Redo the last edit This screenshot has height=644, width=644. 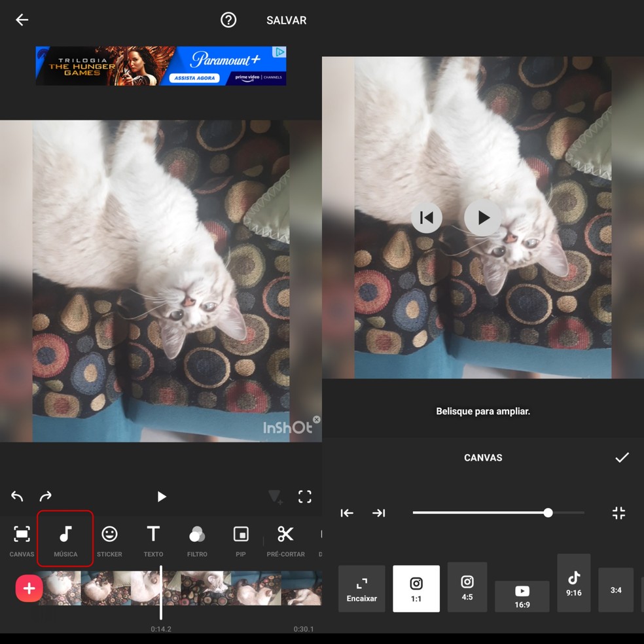tap(45, 497)
